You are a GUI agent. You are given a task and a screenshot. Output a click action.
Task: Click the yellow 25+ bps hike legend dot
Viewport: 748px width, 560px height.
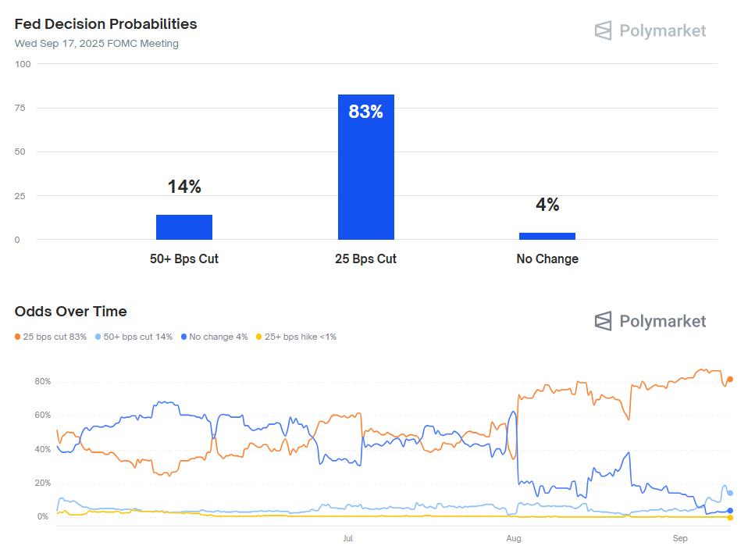259,337
